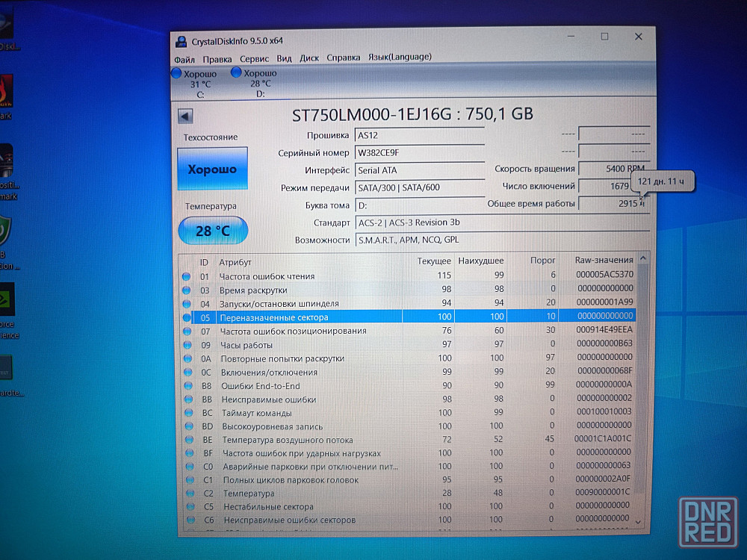Click the S.M.A.R.T., APM, NCQ, GPL field
Screen dimensions: 747x560
pyautogui.click(x=502, y=240)
